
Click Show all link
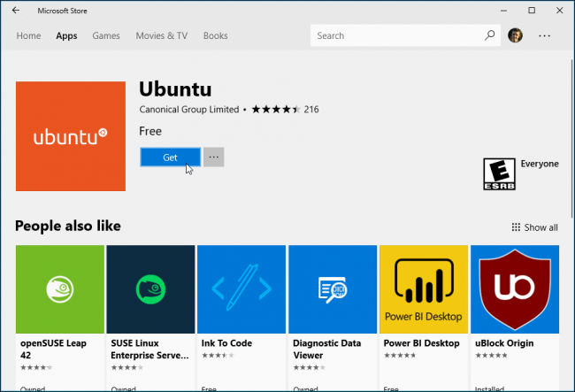(540, 227)
